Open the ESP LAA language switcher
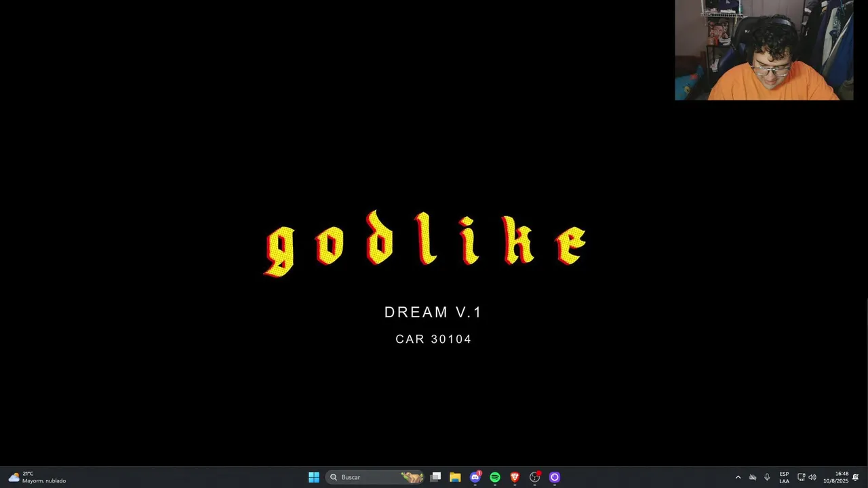Image resolution: width=868 pixels, height=488 pixels. click(784, 477)
